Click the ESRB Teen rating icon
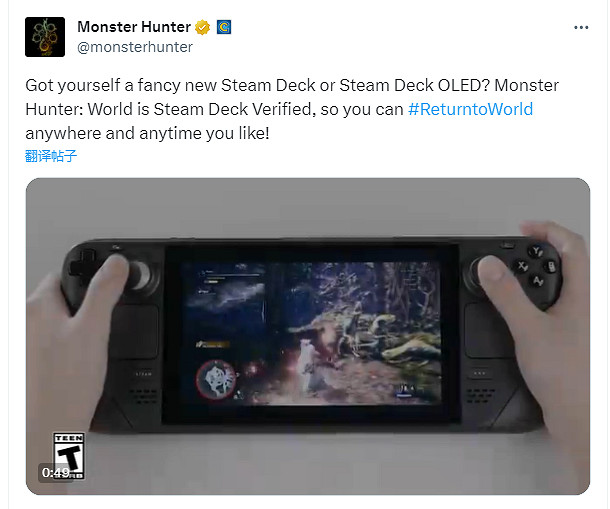 coord(69,455)
